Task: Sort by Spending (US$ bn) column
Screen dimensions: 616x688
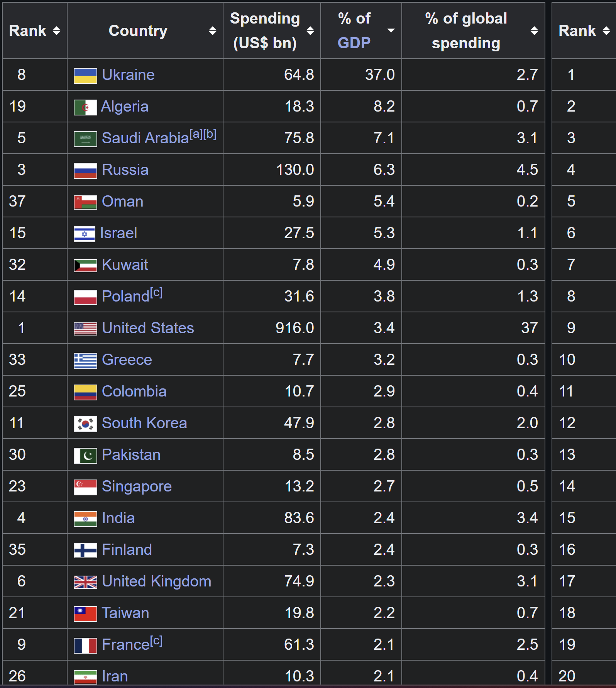Action: pyautogui.click(x=272, y=31)
